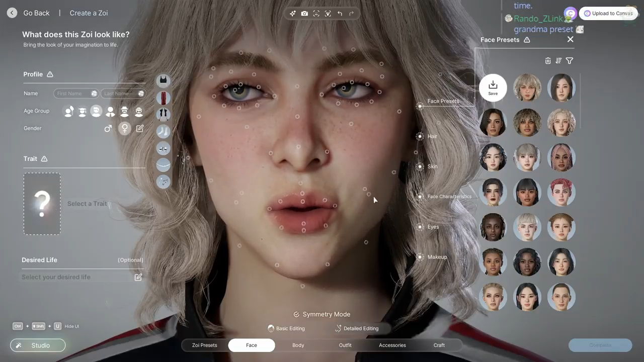Switch to the Body tab

click(x=298, y=345)
